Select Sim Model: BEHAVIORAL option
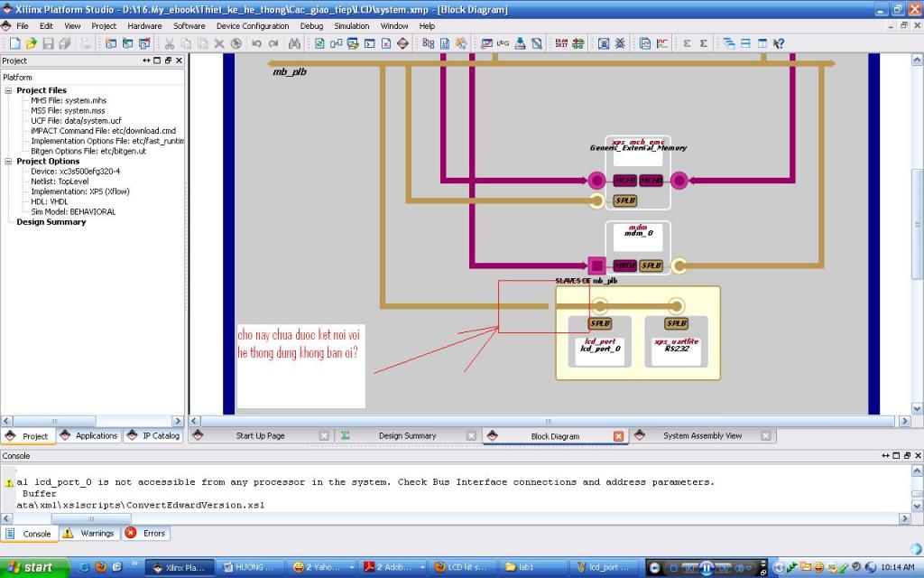The width and height of the screenshot is (924, 578). coord(73,211)
